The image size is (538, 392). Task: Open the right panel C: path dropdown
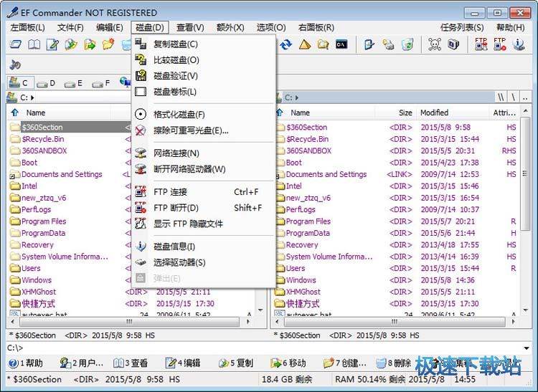tap(293, 97)
